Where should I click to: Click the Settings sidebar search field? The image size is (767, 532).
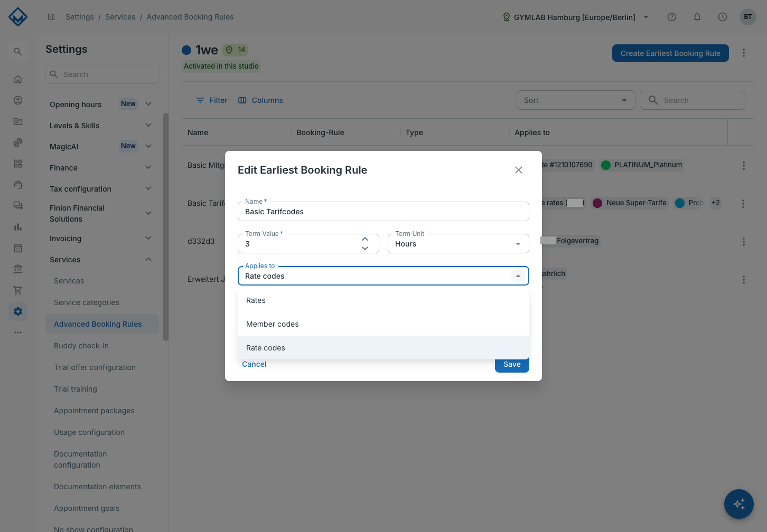pos(102,74)
